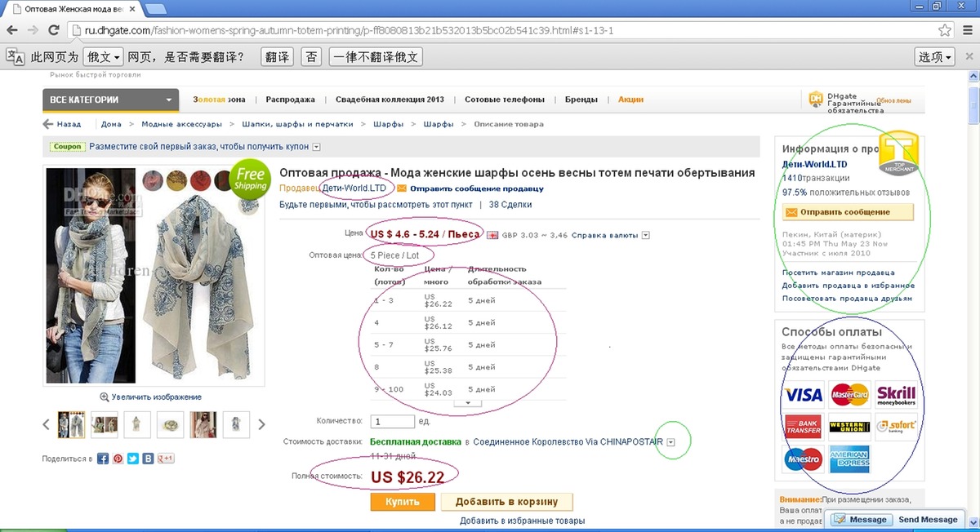
Task: Open the Акции navigation item
Action: 630,100
